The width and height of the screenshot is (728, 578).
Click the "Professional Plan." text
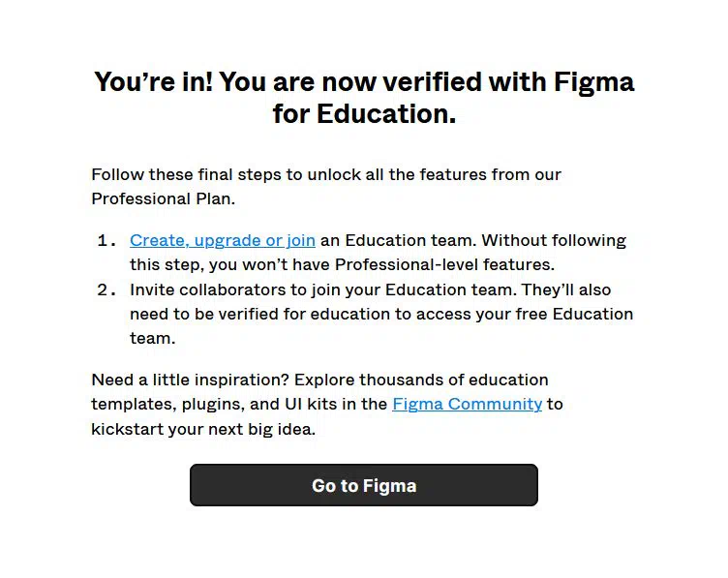tap(163, 198)
